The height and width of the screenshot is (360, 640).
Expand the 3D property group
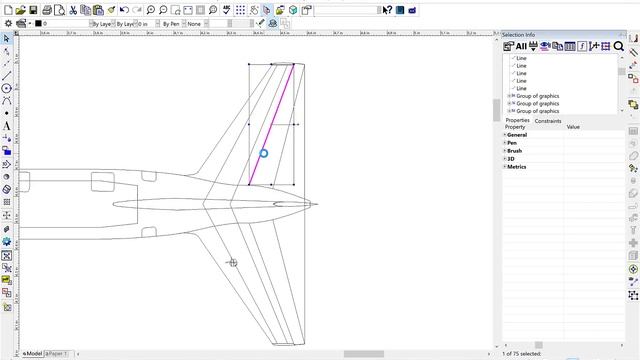coord(505,159)
